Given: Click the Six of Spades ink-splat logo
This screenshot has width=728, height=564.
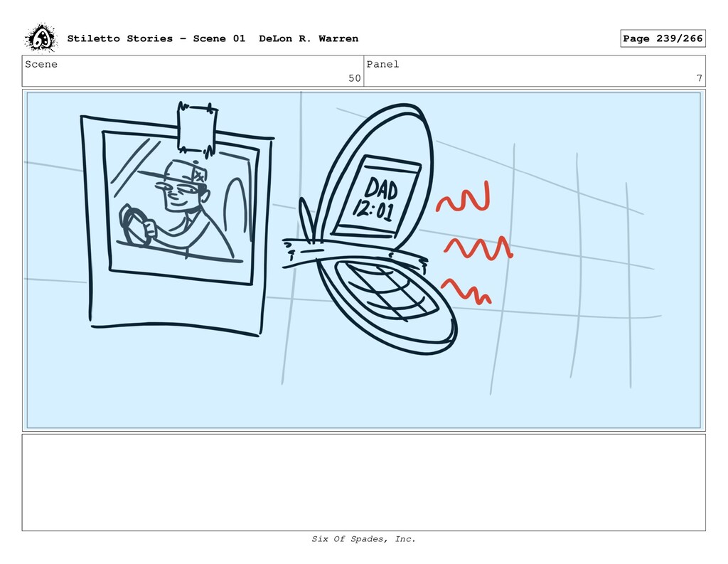Looking at the screenshot, I should (41, 38).
